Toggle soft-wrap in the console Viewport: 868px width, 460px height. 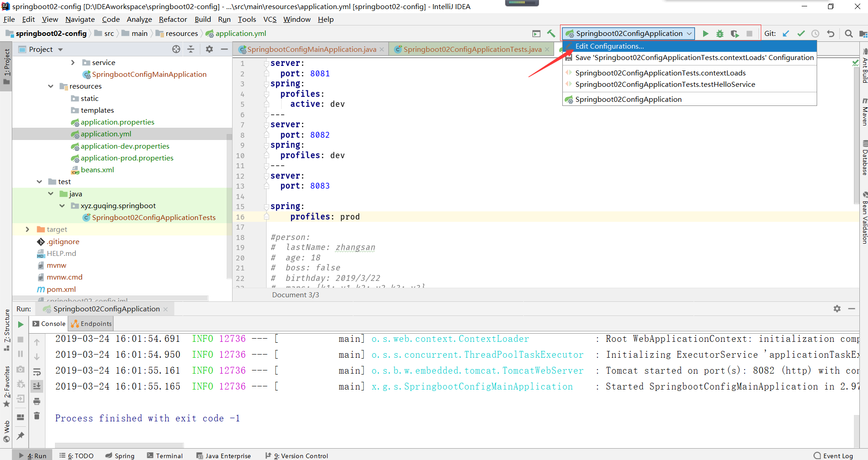pyautogui.click(x=37, y=372)
